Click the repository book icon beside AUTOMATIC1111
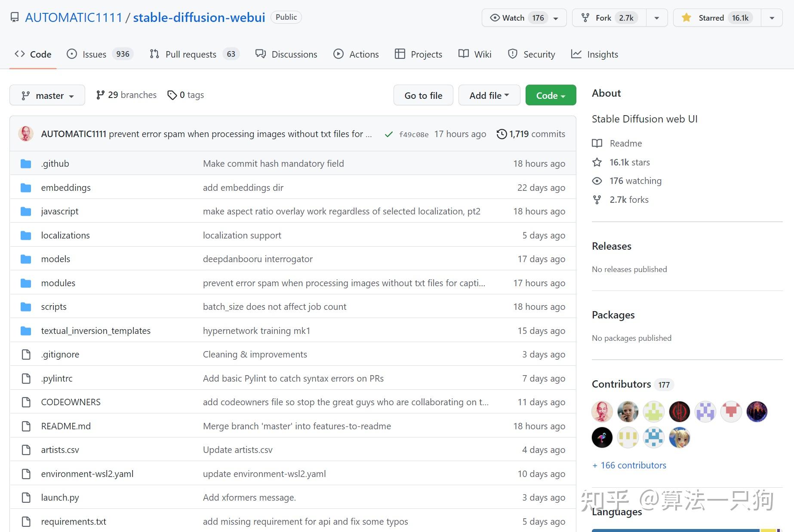Viewport: 794px width, 532px height. coord(15,18)
